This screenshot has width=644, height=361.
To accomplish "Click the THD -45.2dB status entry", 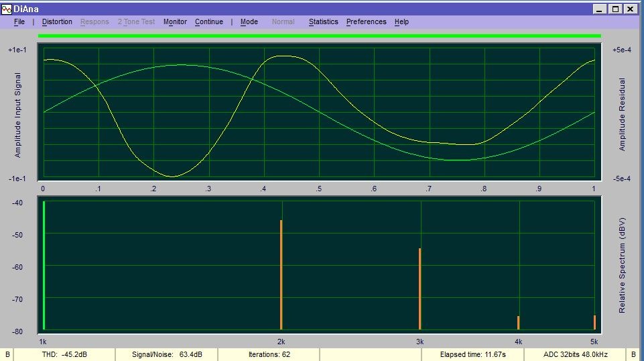I will [64, 354].
